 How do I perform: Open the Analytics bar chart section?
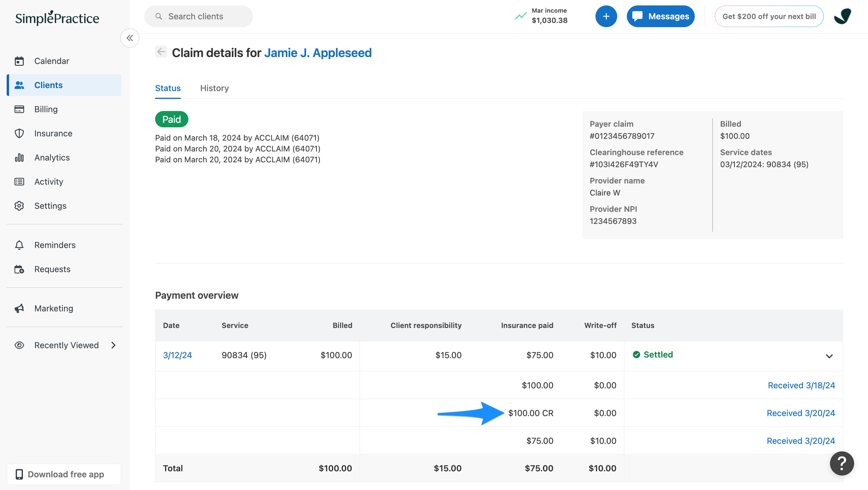tap(64, 157)
